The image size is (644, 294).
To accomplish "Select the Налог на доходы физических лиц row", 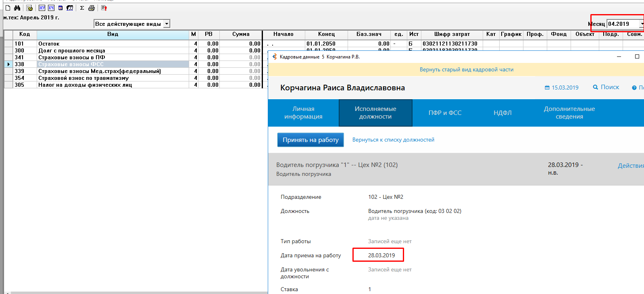I will (x=113, y=85).
